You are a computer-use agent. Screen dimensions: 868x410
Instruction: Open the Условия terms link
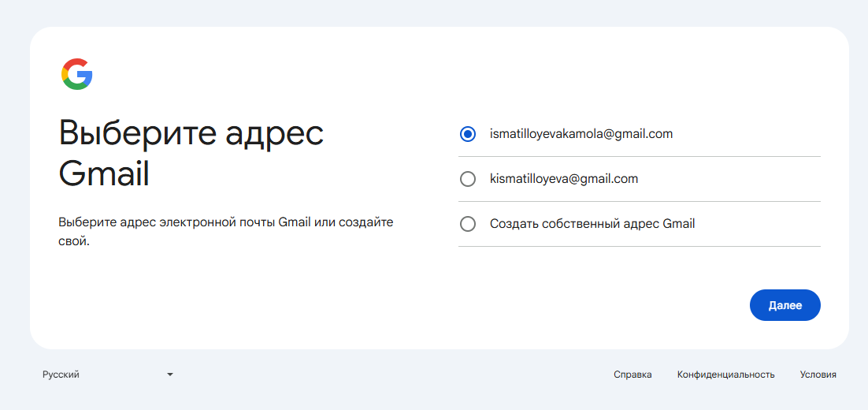click(x=818, y=375)
